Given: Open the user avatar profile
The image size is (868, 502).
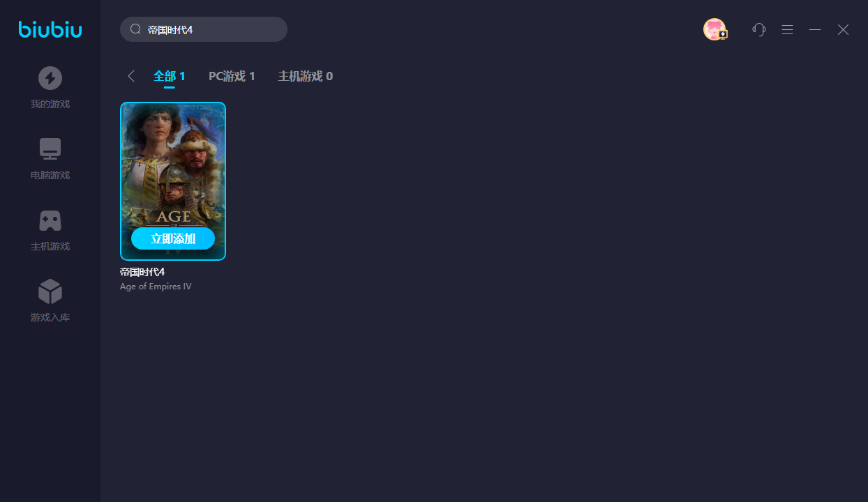Looking at the screenshot, I should click(x=714, y=29).
